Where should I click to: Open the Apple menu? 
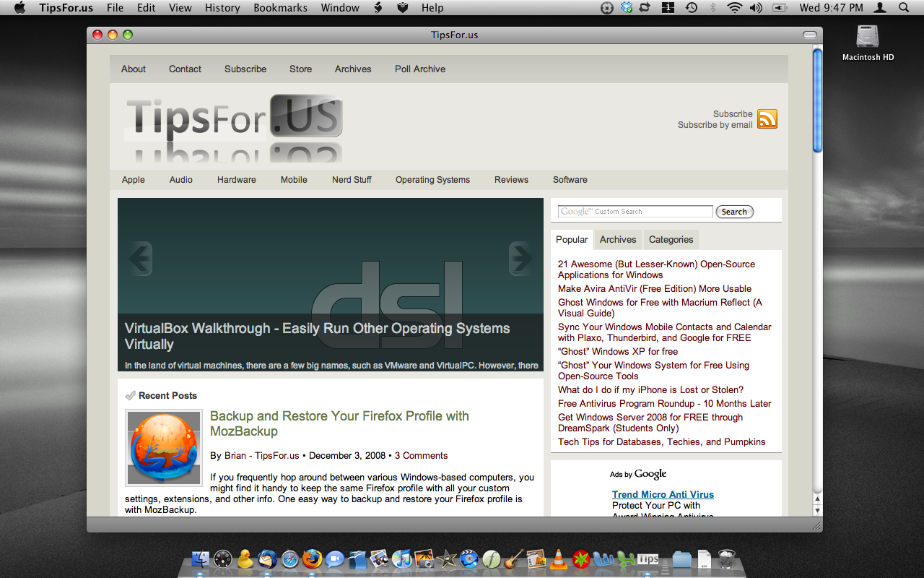click(x=20, y=8)
